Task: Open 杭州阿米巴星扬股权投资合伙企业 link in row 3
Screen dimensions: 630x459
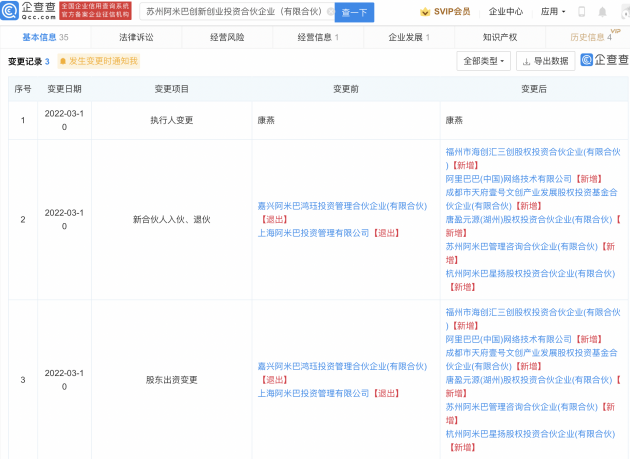Action: tap(530, 434)
